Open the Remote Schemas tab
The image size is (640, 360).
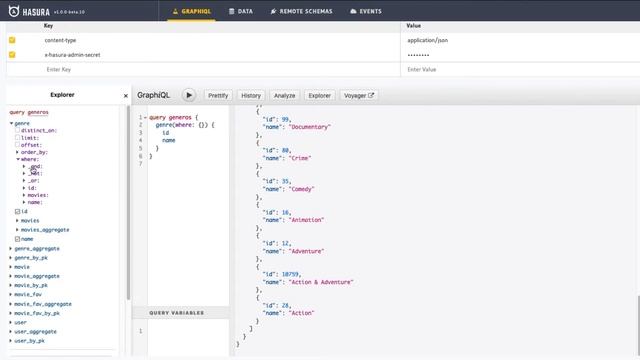[x=301, y=11]
